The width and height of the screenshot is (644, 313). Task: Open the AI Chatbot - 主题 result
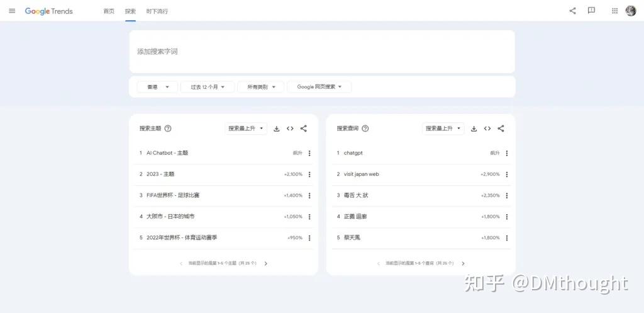pyautogui.click(x=167, y=152)
